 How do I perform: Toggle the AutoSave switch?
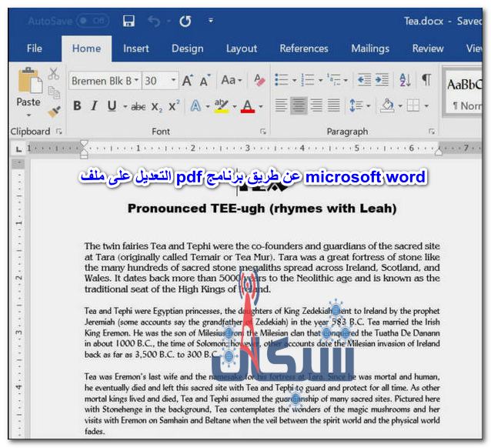point(89,21)
